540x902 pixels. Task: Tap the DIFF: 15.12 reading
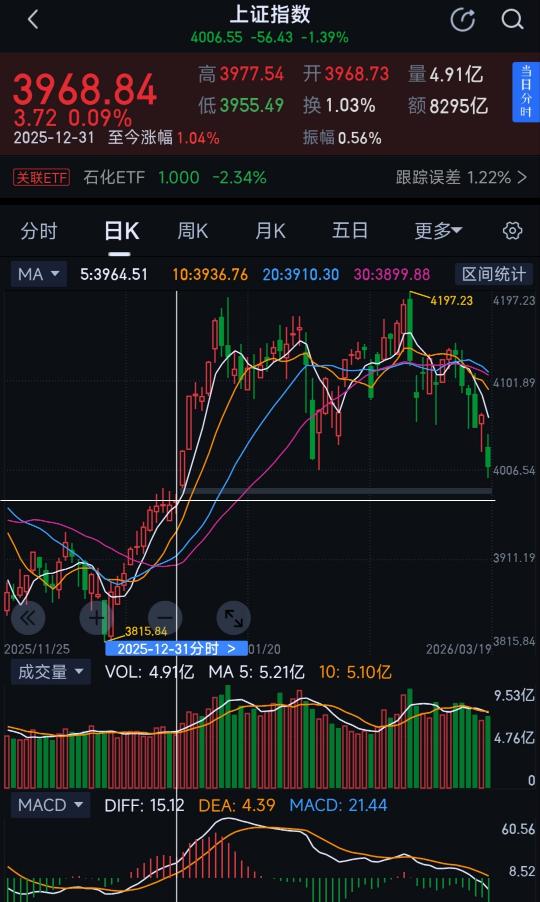pos(144,805)
